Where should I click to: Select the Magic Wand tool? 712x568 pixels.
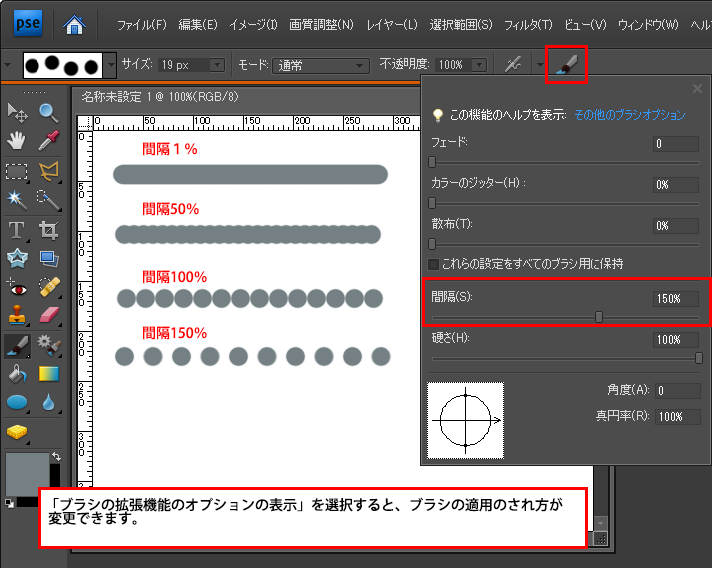pos(17,200)
